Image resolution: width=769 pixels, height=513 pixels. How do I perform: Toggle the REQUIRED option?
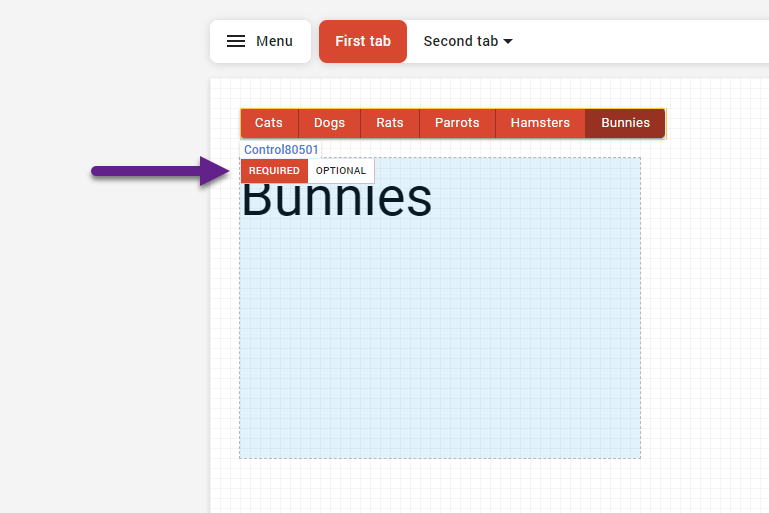274,171
